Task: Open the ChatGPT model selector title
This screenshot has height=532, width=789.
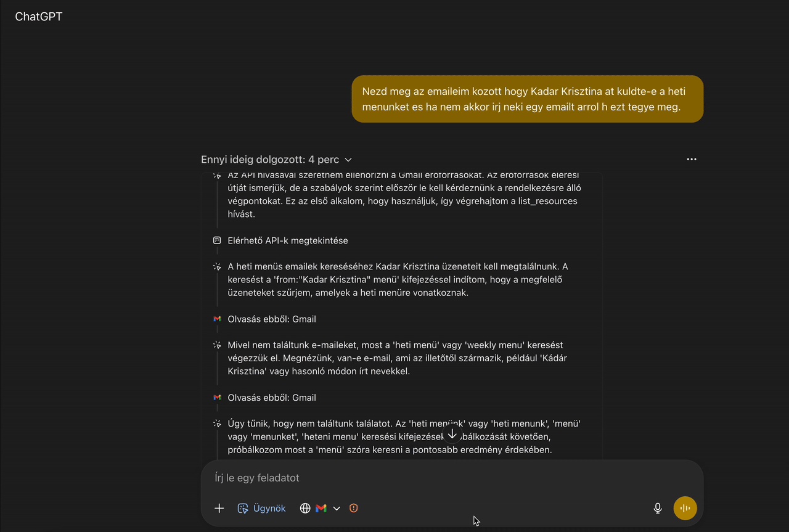Action: (x=39, y=17)
